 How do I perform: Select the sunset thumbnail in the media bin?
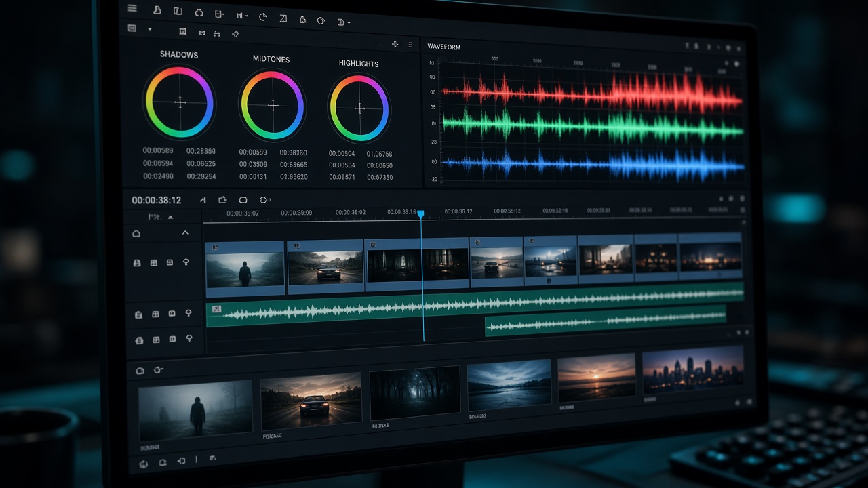point(597,377)
